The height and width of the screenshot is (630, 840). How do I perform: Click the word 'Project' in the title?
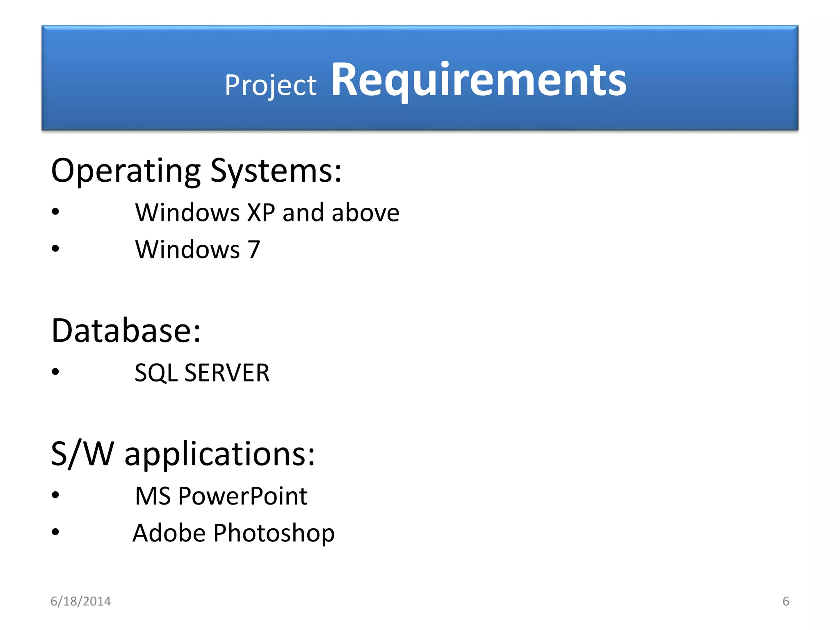(x=270, y=85)
